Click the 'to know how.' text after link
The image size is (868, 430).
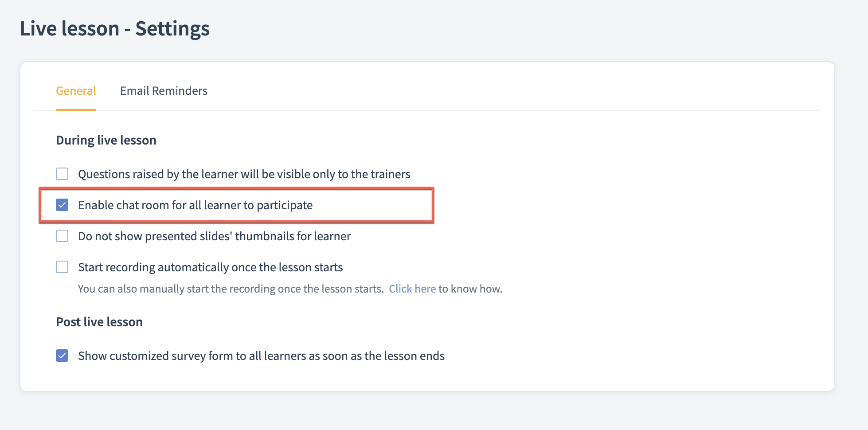point(470,289)
